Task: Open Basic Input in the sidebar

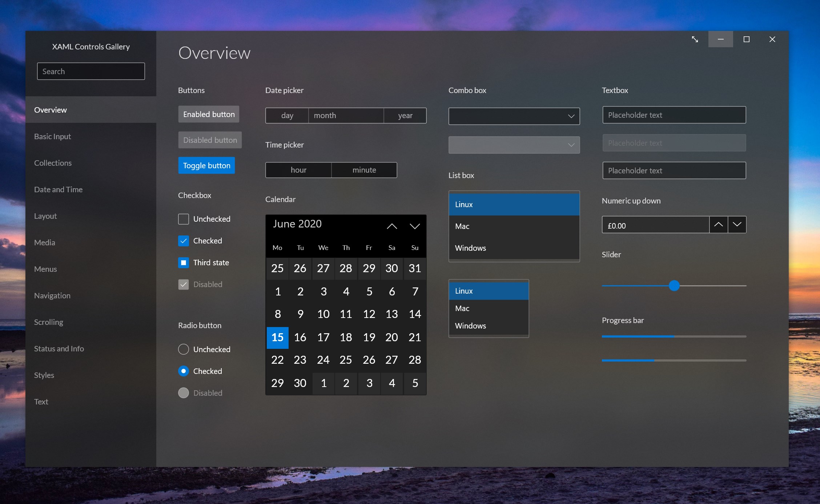Action: [x=53, y=137]
